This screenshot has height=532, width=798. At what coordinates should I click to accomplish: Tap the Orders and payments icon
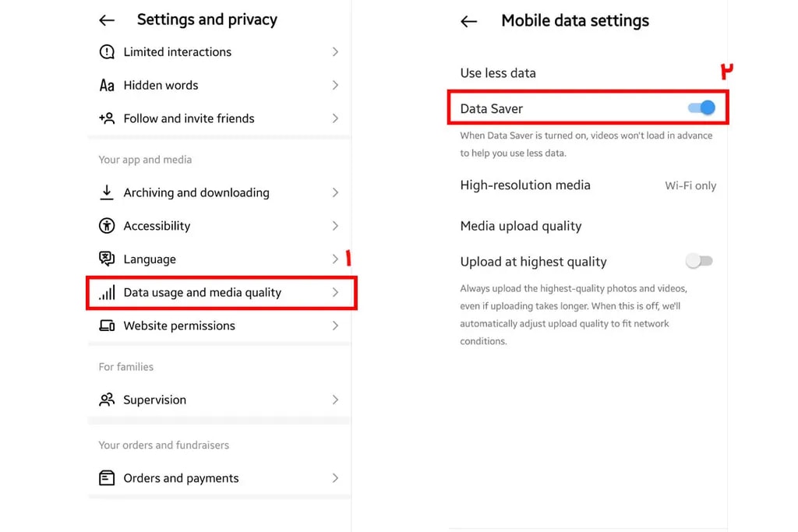pos(107,478)
